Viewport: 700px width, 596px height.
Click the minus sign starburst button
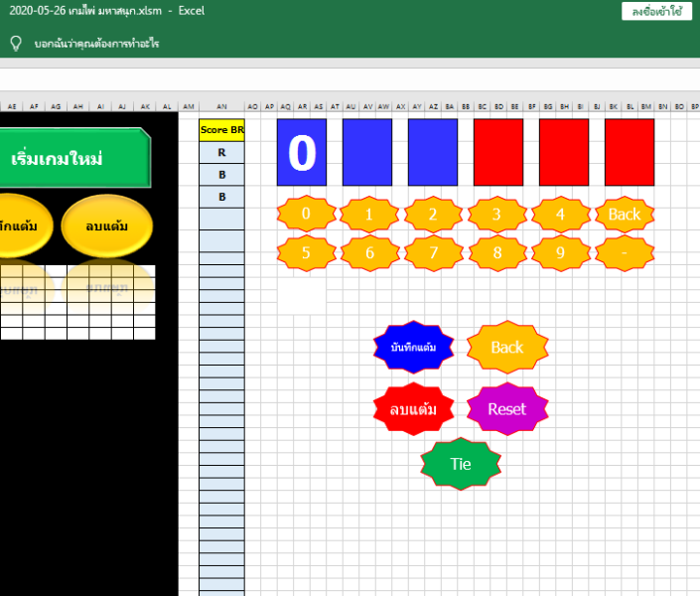(x=624, y=252)
